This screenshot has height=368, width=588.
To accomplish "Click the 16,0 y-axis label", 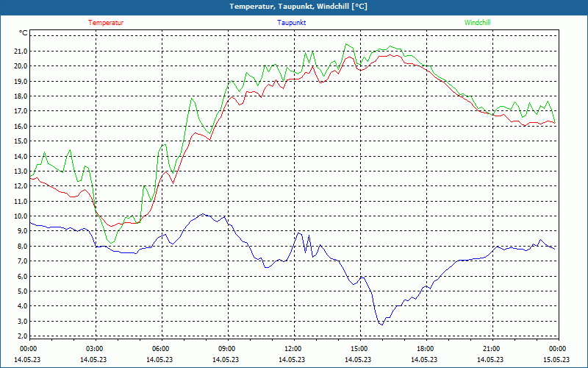I will point(21,126).
